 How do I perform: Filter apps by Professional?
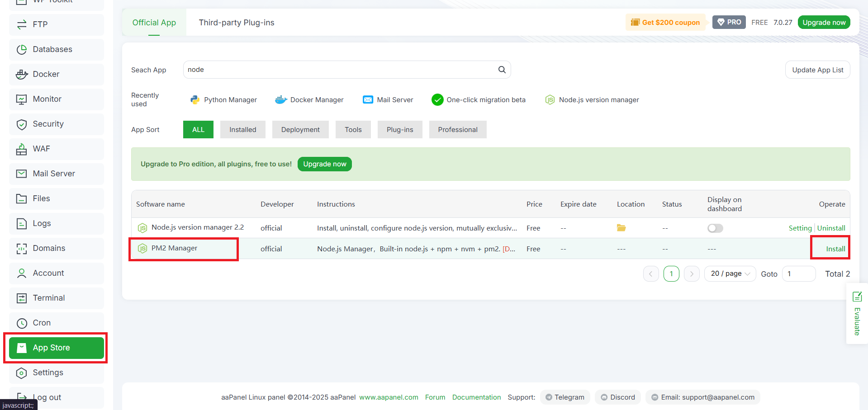point(458,130)
